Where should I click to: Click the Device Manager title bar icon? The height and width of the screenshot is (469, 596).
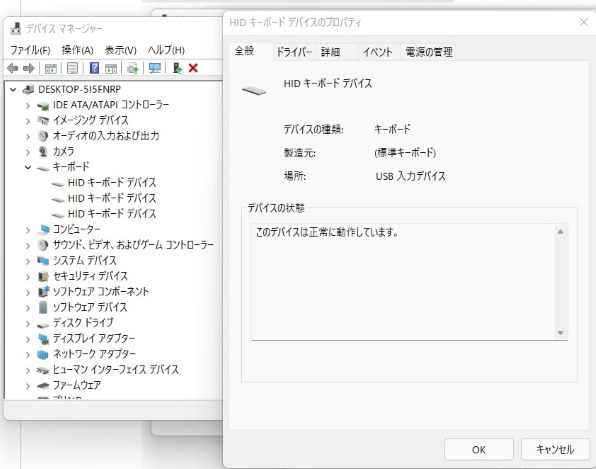(x=16, y=29)
